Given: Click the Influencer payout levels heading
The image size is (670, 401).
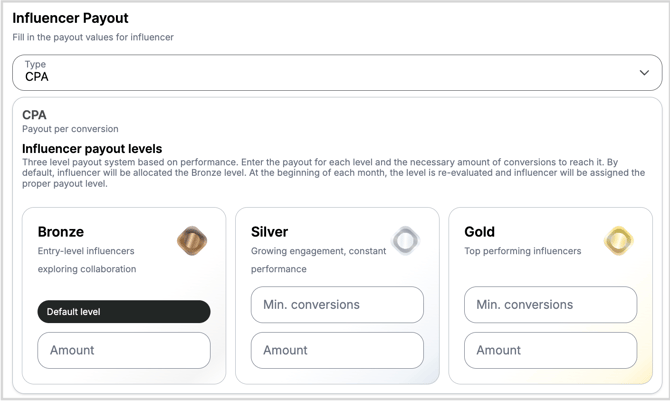Looking at the screenshot, I should point(92,148).
